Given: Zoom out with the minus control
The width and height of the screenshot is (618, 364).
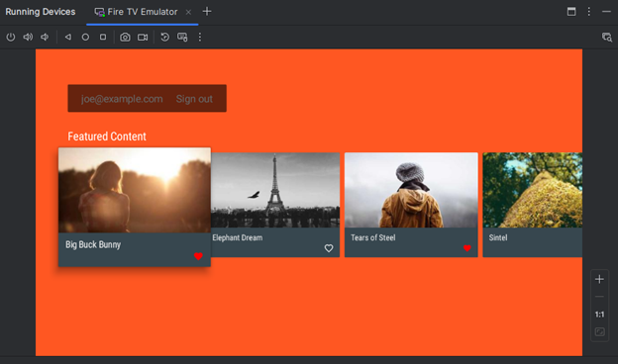Looking at the screenshot, I should pyautogui.click(x=599, y=297).
